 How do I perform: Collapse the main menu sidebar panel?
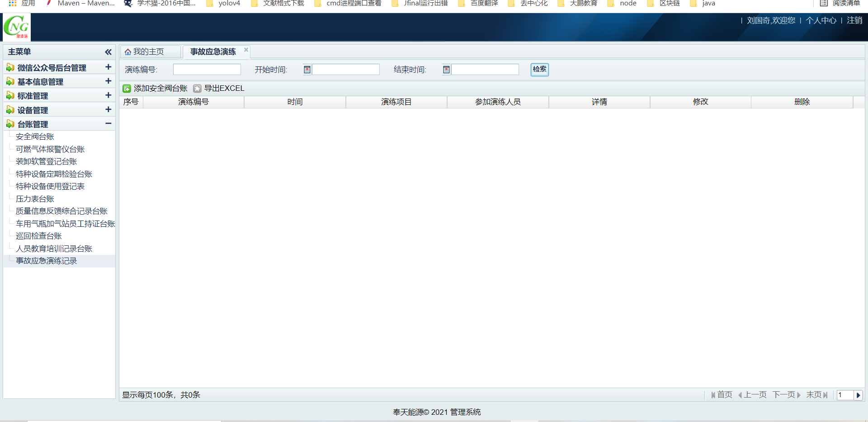tap(108, 52)
